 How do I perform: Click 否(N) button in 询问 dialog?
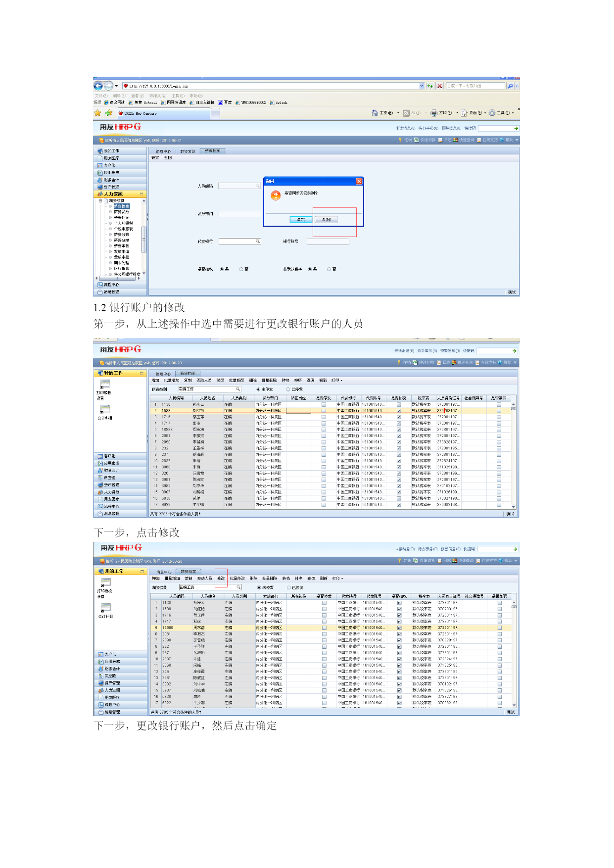[326, 219]
